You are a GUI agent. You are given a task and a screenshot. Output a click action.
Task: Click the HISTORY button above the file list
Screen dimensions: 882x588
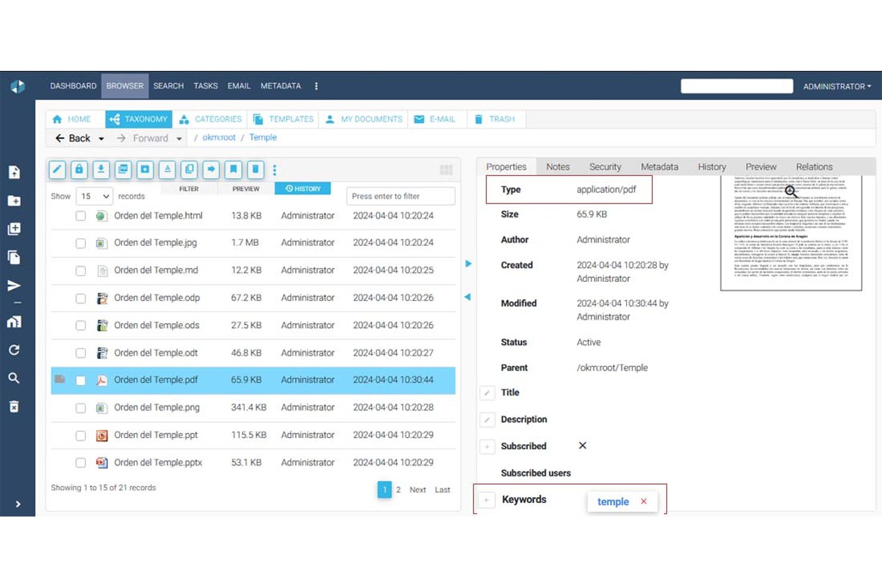(303, 189)
